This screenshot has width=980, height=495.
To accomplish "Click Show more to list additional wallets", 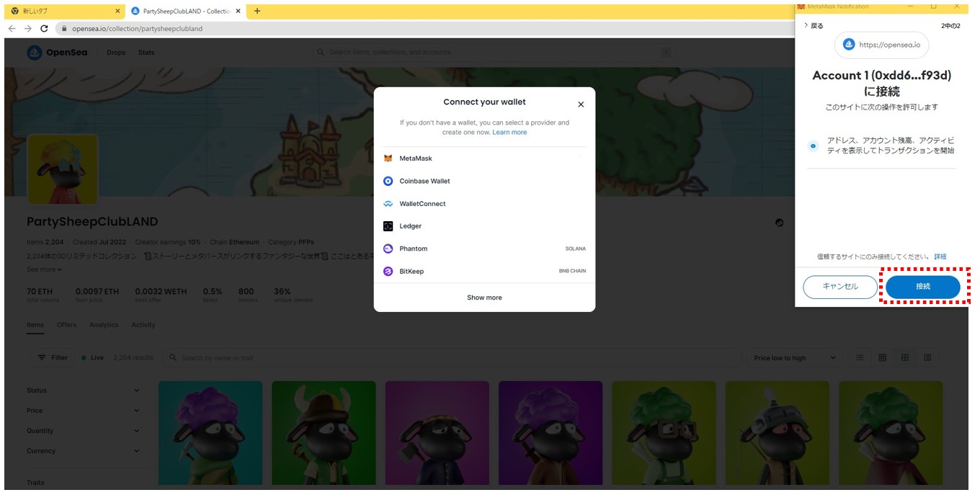I will click(484, 298).
